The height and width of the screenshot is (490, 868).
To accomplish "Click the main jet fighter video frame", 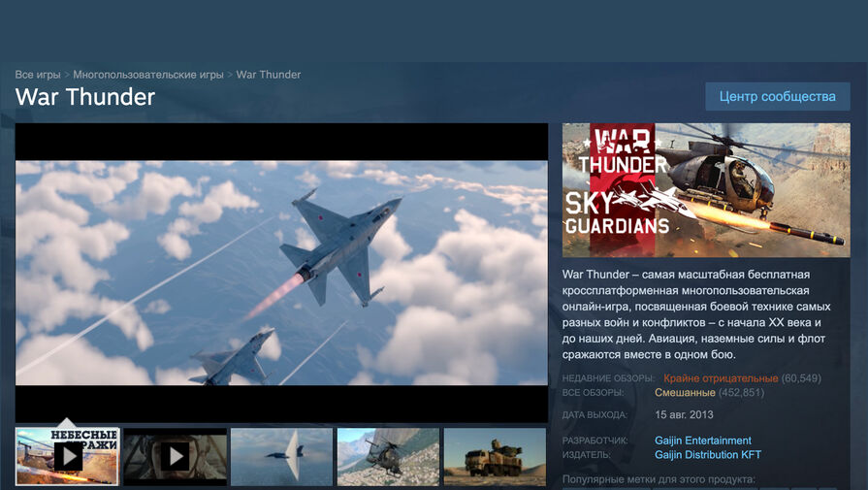I will [x=282, y=273].
